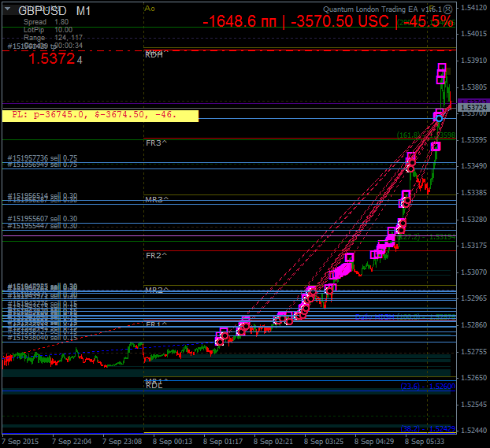Click the yellow PL summary label
Screen dimensions: 490x448
(x=100, y=116)
